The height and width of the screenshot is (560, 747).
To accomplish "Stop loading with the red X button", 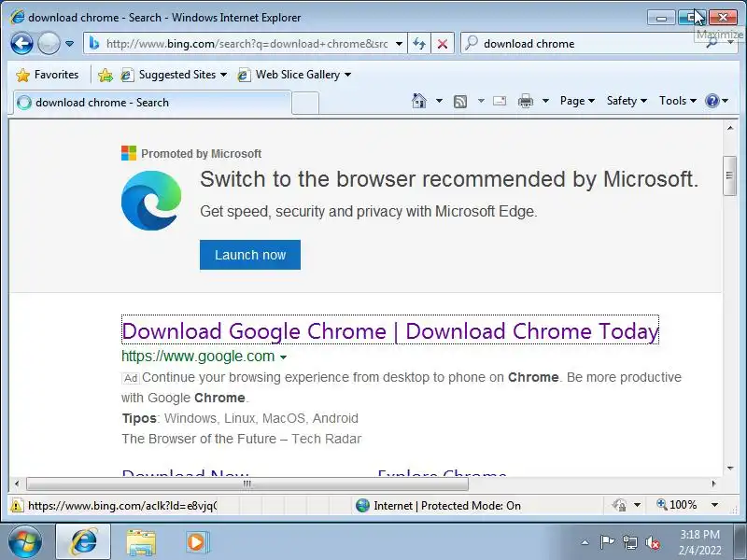I will [x=442, y=44].
